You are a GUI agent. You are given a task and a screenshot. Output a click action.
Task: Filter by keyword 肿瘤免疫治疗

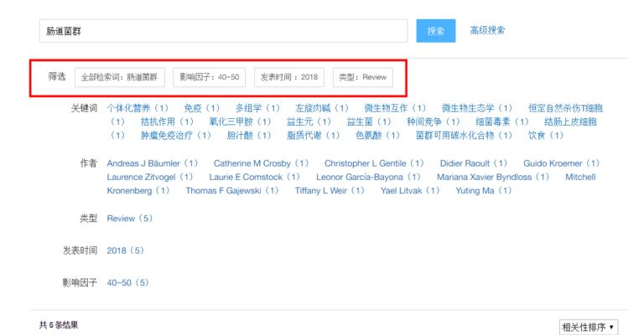(176, 136)
